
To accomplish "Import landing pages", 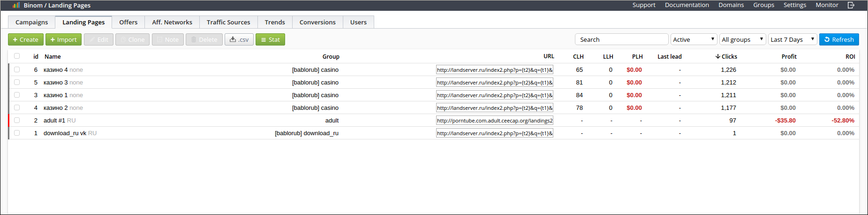I will click(63, 39).
